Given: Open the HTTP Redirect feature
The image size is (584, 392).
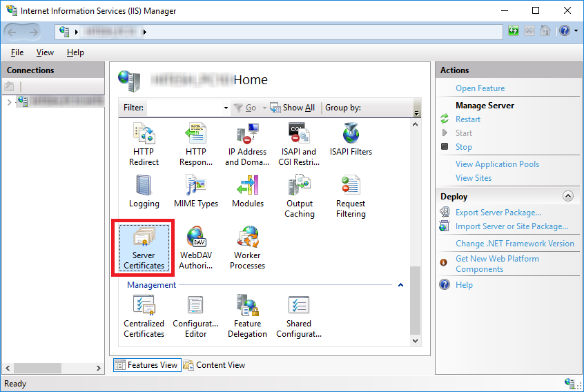Looking at the screenshot, I should tap(144, 144).
